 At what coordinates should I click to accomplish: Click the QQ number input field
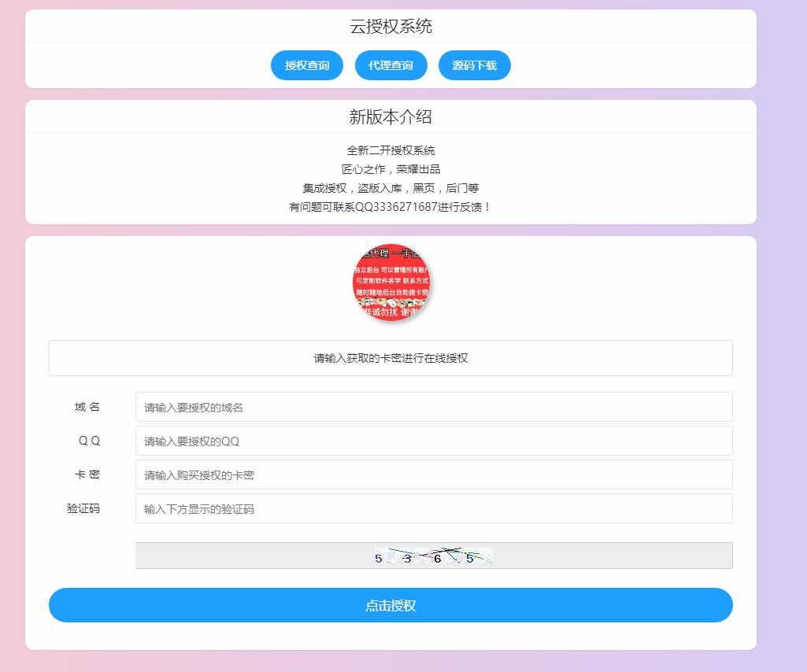click(x=433, y=441)
